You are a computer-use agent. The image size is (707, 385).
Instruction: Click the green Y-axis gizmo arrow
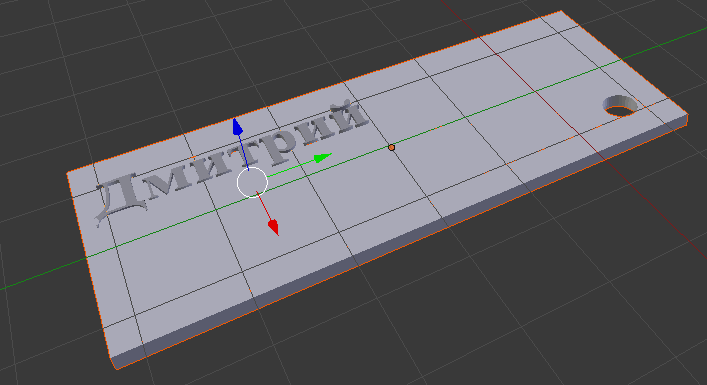pyautogui.click(x=323, y=157)
